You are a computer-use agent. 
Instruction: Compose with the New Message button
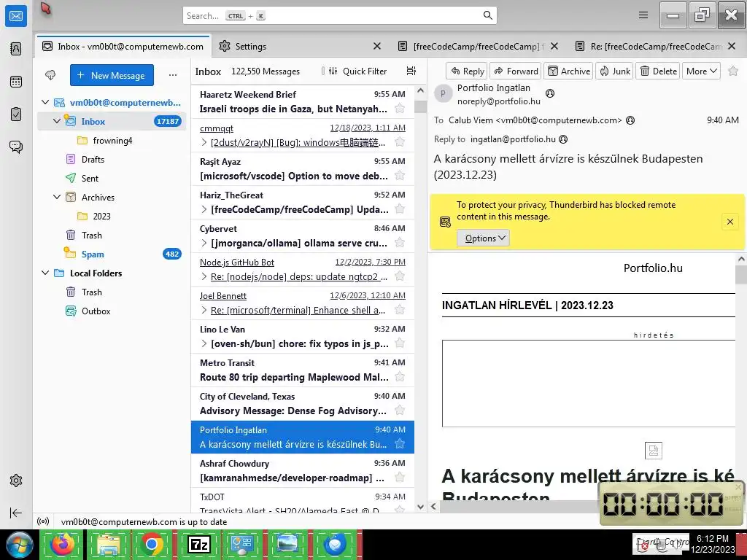tap(112, 75)
